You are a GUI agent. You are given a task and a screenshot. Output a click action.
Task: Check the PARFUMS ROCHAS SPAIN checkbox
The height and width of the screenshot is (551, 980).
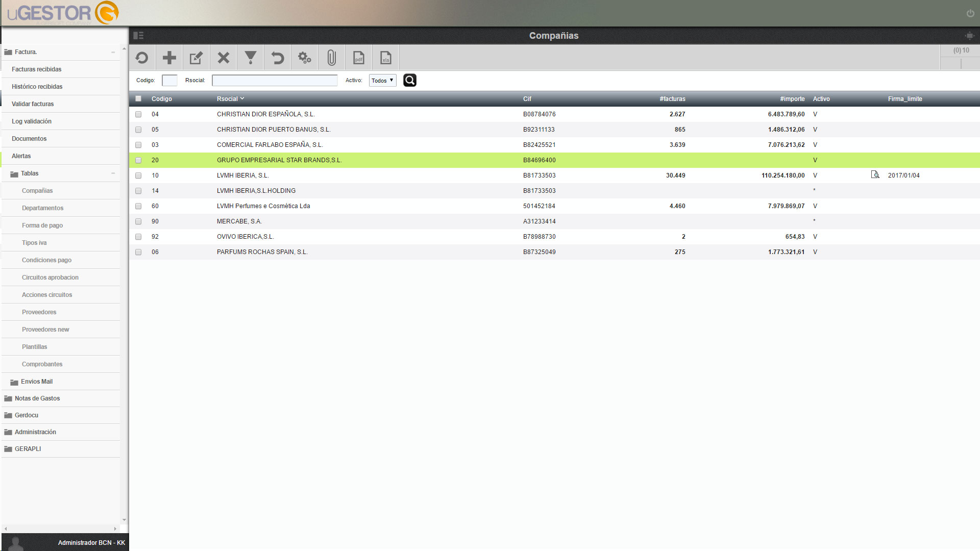(x=138, y=252)
